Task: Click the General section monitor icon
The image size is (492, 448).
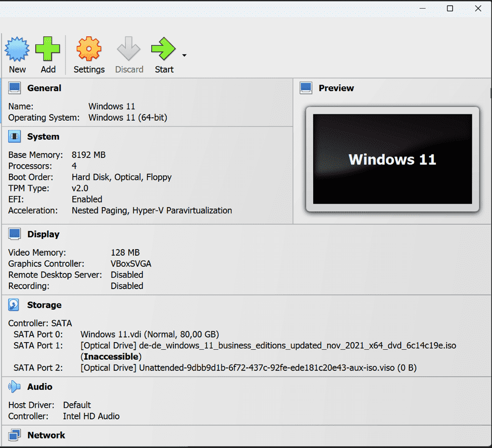Action: click(14, 88)
